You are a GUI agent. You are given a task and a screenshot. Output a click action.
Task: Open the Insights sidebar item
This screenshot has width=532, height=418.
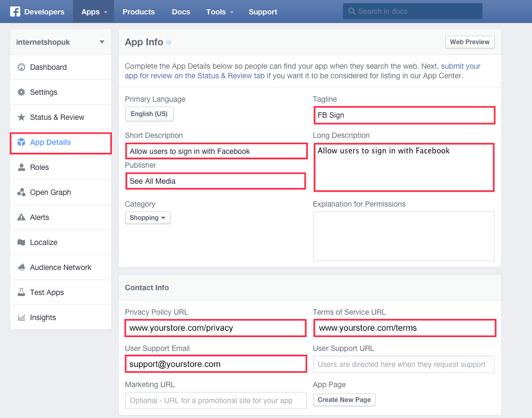tap(61, 317)
